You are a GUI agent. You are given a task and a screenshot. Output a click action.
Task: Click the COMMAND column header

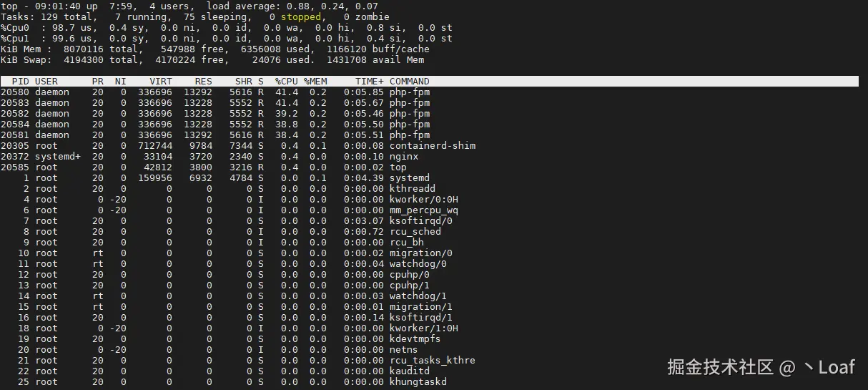click(409, 82)
